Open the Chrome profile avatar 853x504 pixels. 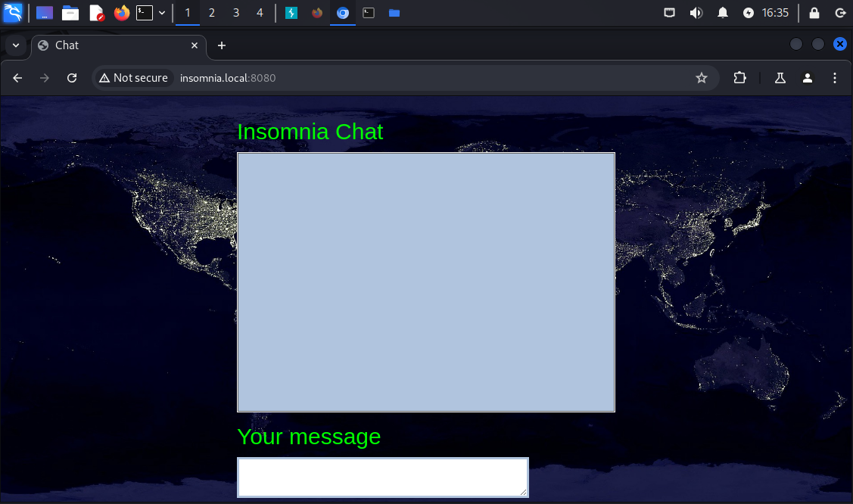tap(808, 78)
